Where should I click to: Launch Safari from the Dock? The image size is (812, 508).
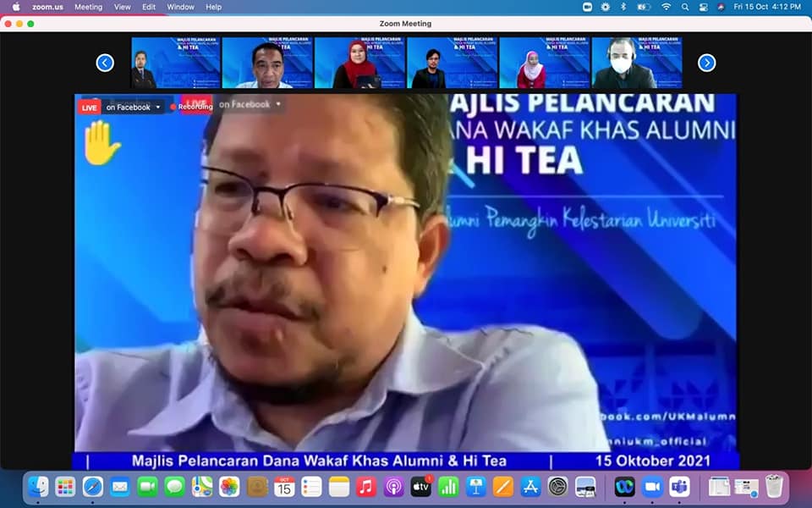click(92, 487)
